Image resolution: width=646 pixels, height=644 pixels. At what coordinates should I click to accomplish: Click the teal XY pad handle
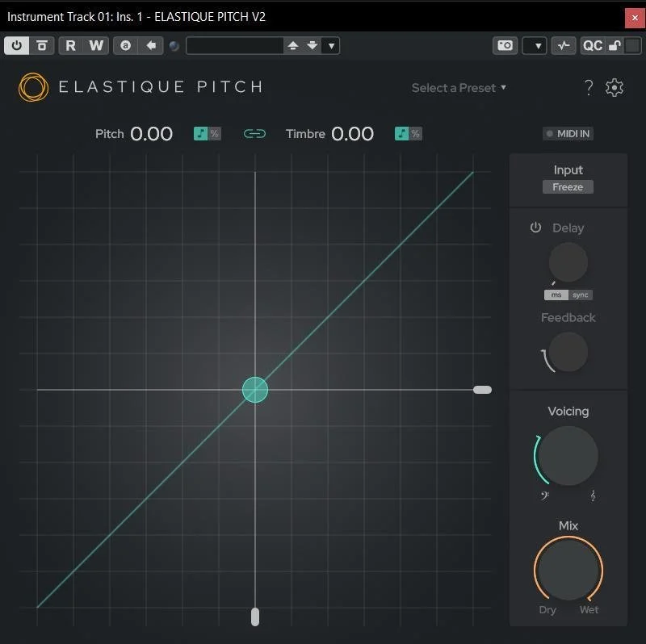[255, 390]
